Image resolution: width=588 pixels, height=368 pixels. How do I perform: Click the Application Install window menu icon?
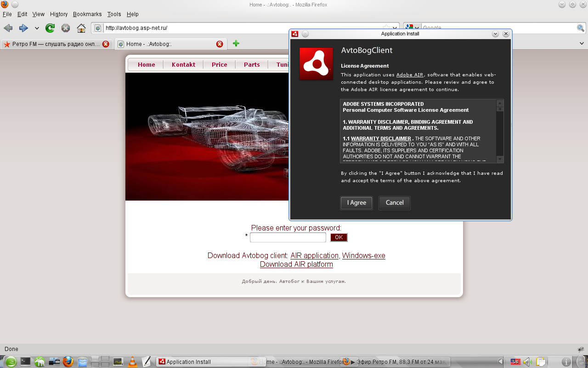pyautogui.click(x=295, y=34)
